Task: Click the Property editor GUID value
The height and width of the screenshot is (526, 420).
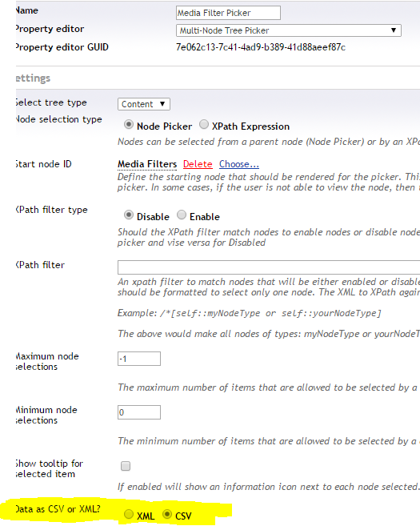Action: point(261,47)
